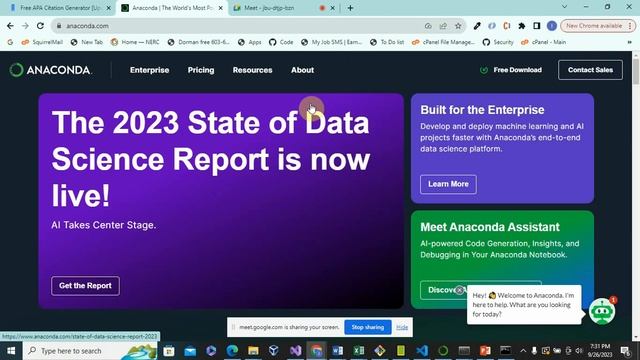Image resolution: width=640 pixels, height=360 pixels.
Task: Open the Resources menu
Action: point(252,70)
